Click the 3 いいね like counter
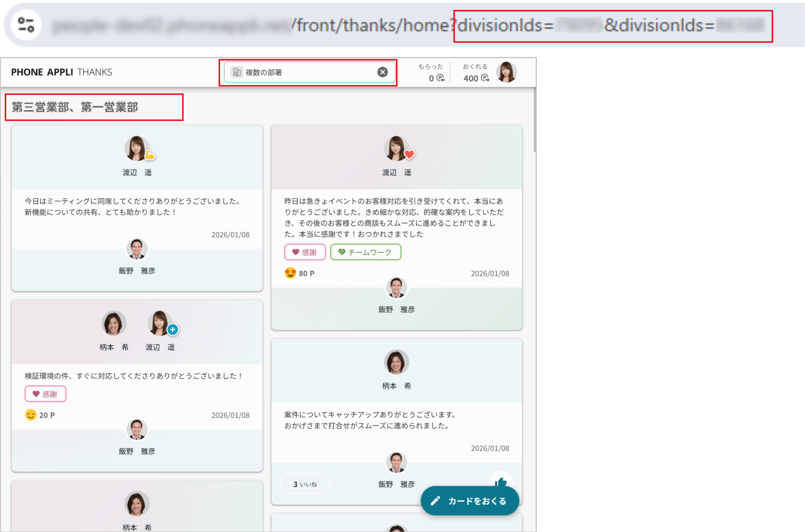805x532 pixels. pos(305,483)
